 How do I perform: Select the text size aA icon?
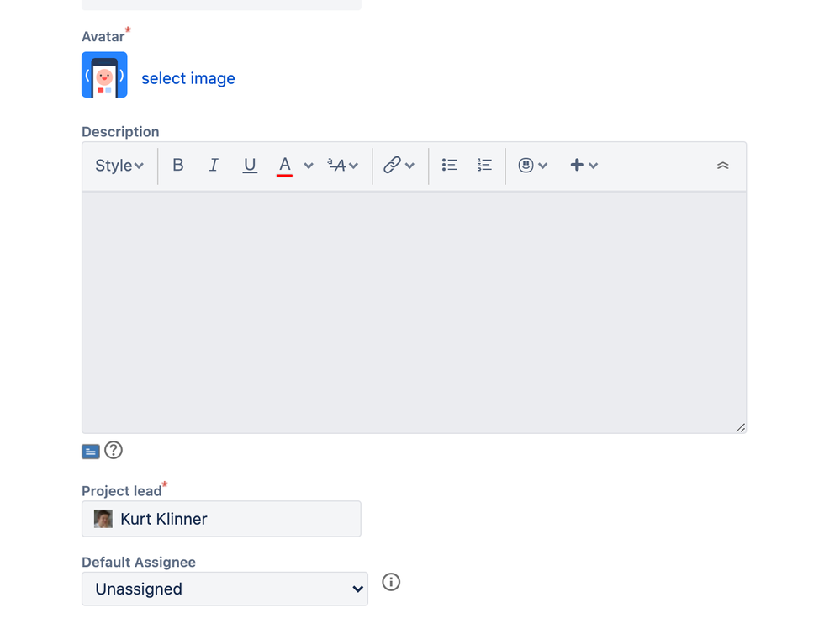click(x=337, y=165)
